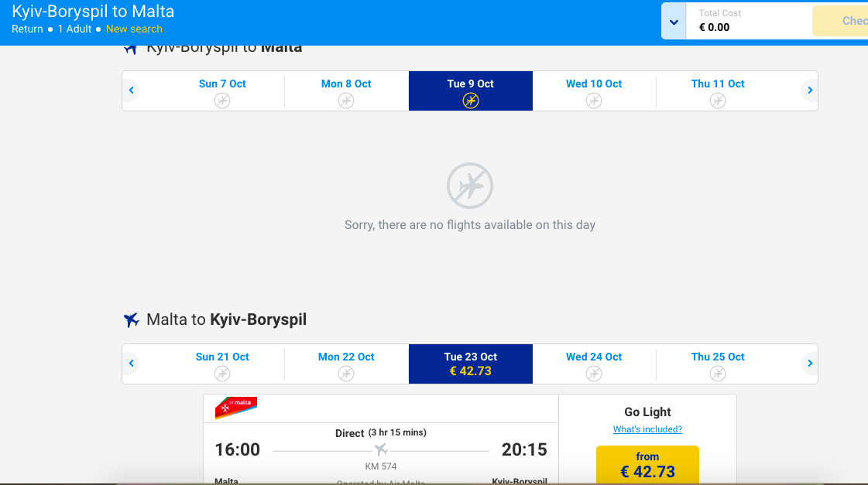Click the Air Malta airline logo
868x485 pixels.
(x=236, y=408)
